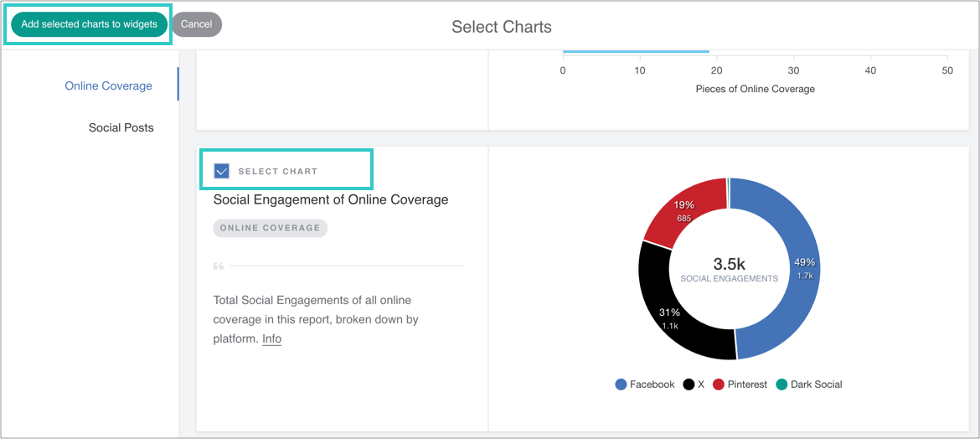Toggle Pinterest legend red dot
Image resolution: width=980 pixels, height=439 pixels.
[x=719, y=385]
